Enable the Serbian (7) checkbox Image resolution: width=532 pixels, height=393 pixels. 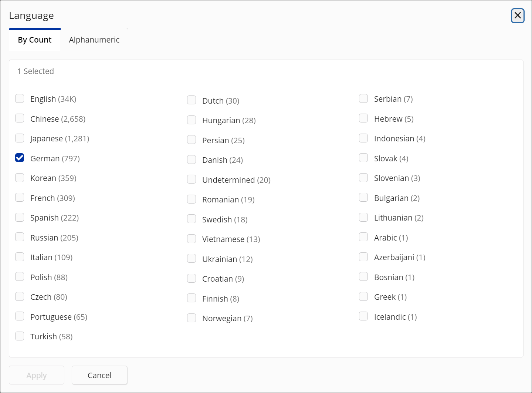(x=363, y=98)
